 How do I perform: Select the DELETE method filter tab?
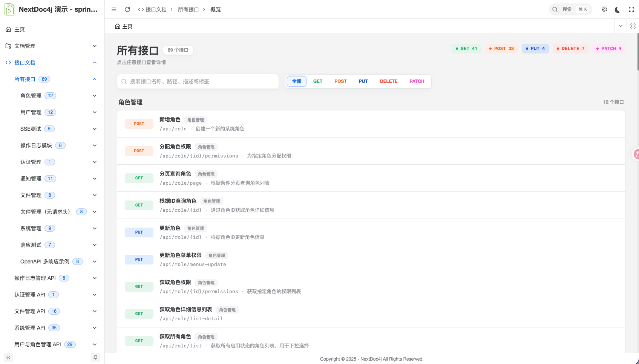point(389,81)
